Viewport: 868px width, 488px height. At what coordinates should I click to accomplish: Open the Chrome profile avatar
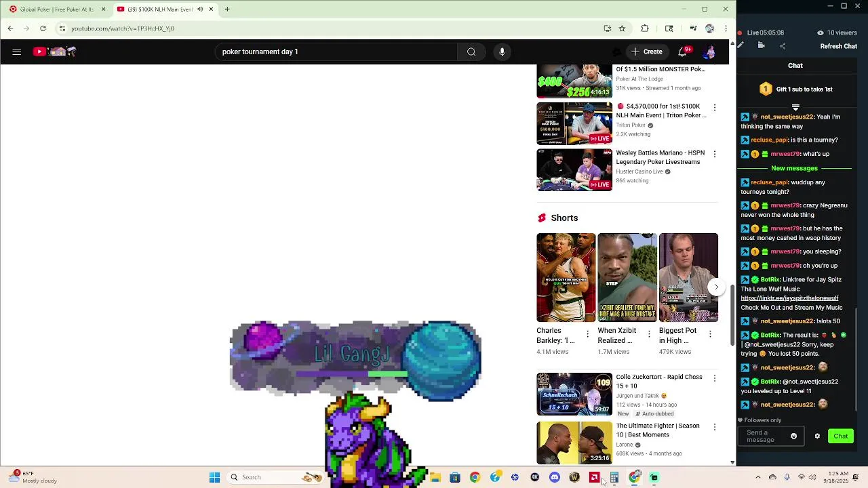click(709, 28)
